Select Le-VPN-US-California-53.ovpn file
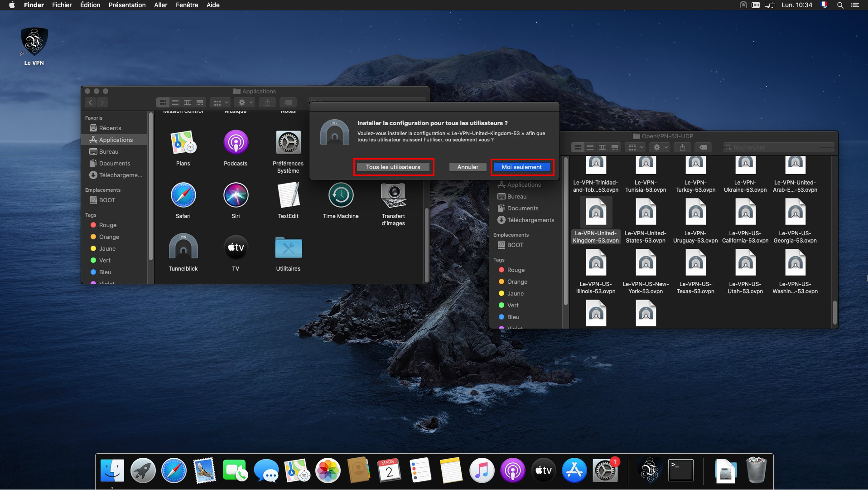 745,221
